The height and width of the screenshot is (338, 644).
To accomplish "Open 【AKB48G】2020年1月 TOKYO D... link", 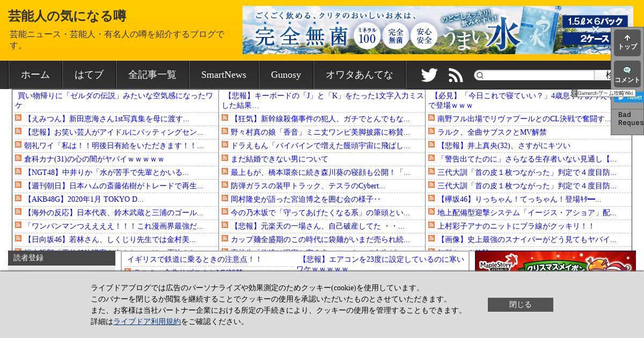I will pyautogui.click(x=84, y=199).
